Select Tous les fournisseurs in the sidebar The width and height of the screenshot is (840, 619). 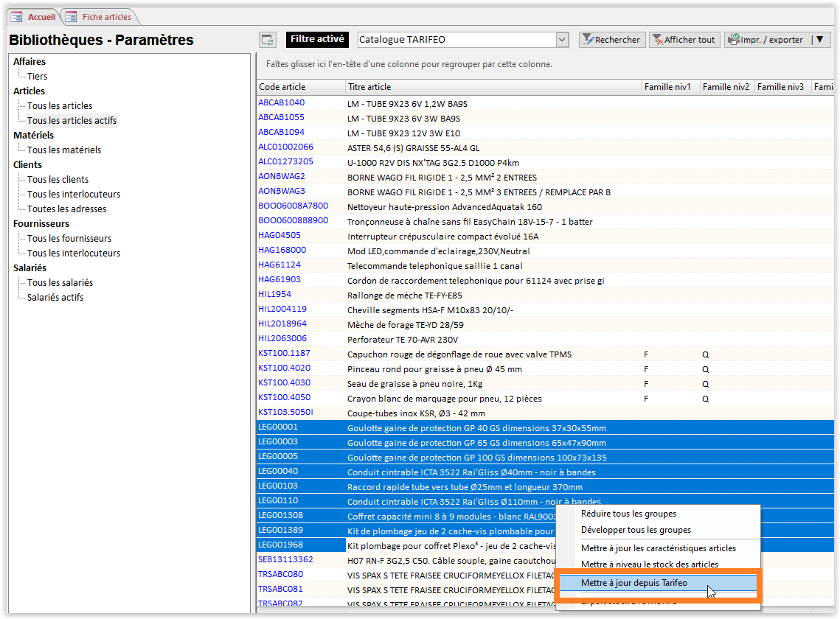pyautogui.click(x=70, y=238)
